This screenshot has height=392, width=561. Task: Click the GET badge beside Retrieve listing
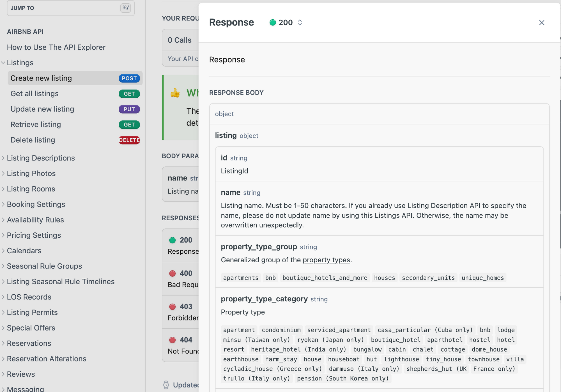tap(129, 125)
